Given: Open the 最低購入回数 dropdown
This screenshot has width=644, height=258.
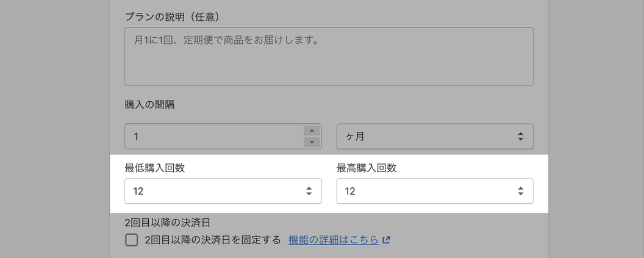Looking at the screenshot, I should tap(223, 191).
